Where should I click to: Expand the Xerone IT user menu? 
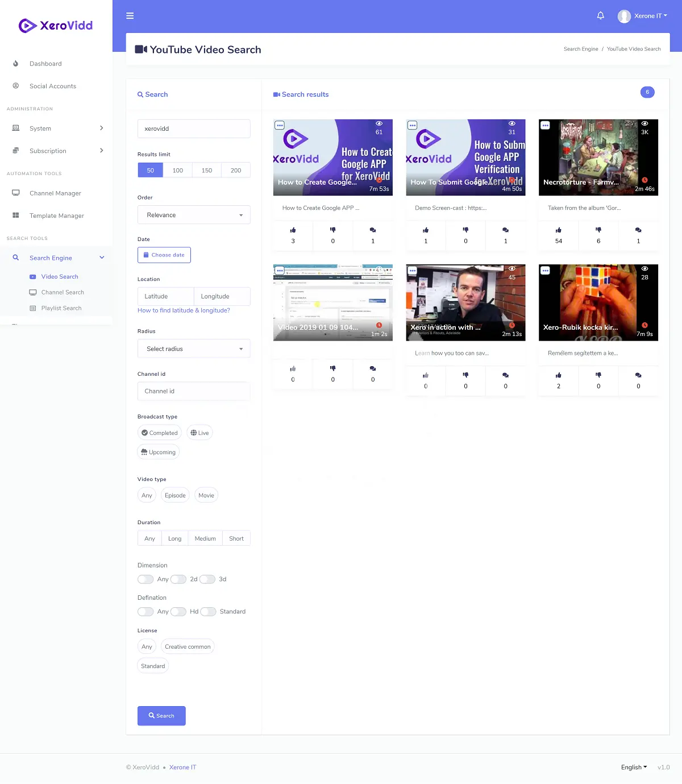(643, 16)
